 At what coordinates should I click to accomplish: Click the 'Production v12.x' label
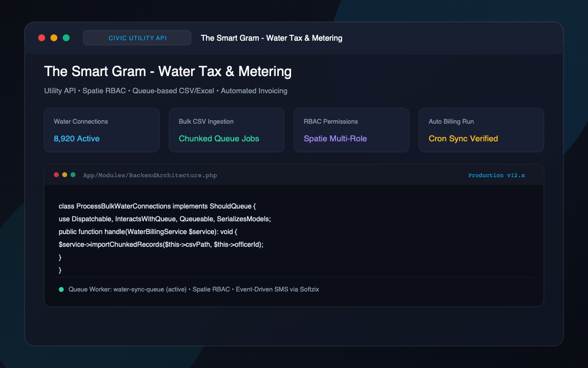tap(496, 175)
